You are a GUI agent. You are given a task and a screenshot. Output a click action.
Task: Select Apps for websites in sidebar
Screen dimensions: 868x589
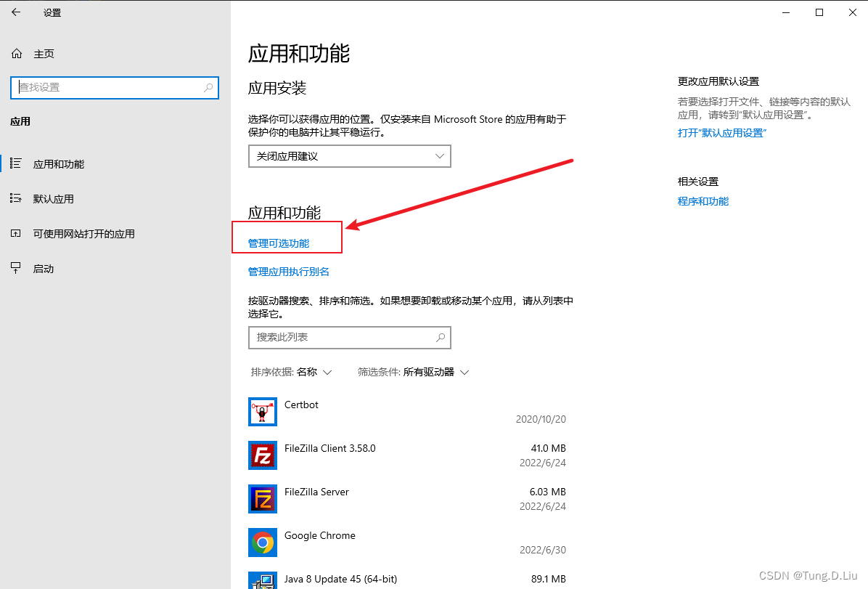pyautogui.click(x=83, y=234)
